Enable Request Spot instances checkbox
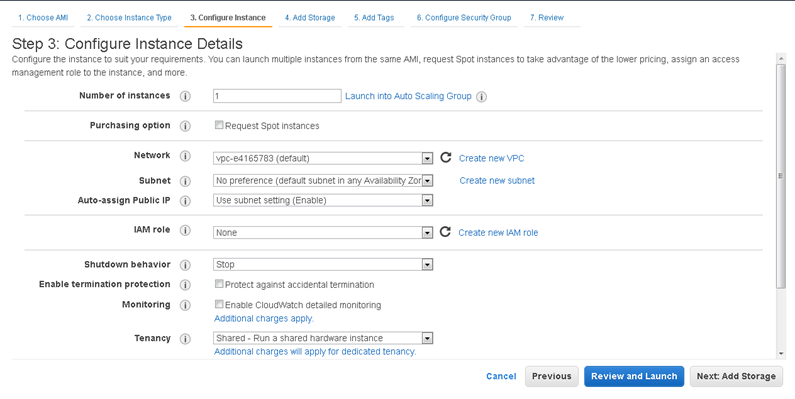Image resolution: width=795 pixels, height=399 pixels. pos(219,125)
